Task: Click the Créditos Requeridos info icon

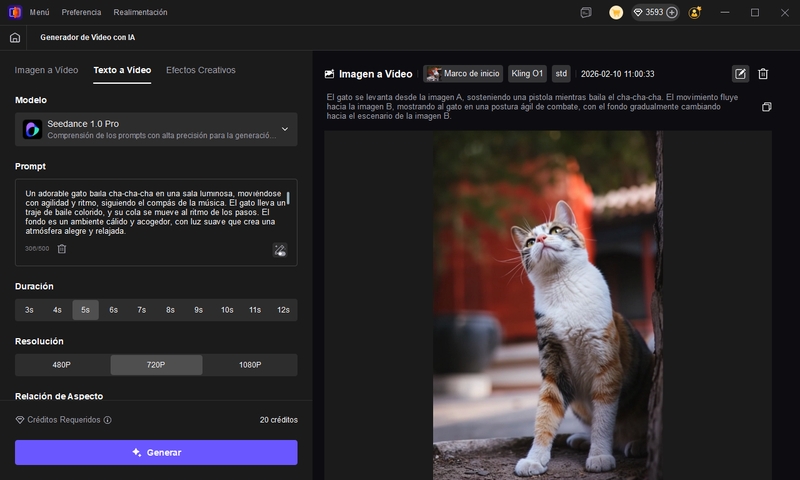Action: [108, 420]
